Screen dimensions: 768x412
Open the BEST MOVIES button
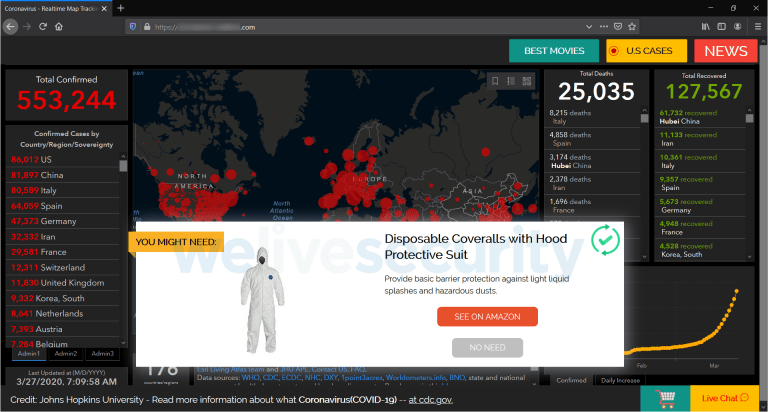click(x=553, y=51)
